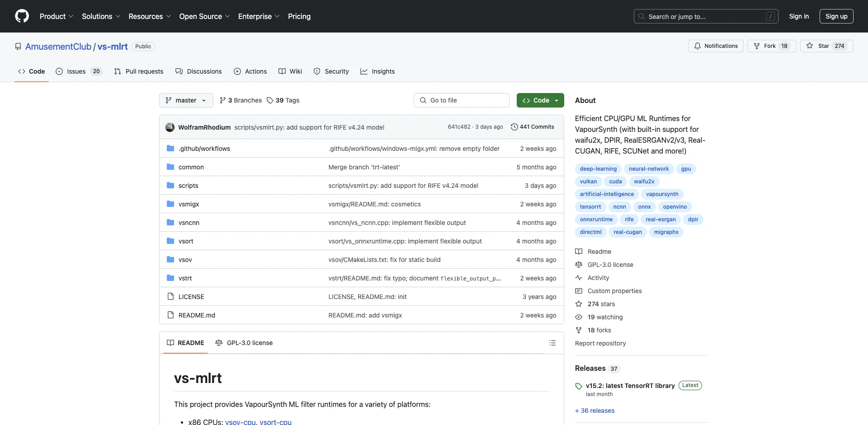Open the README outline list icon
Image resolution: width=868 pixels, height=425 pixels.
(552, 343)
